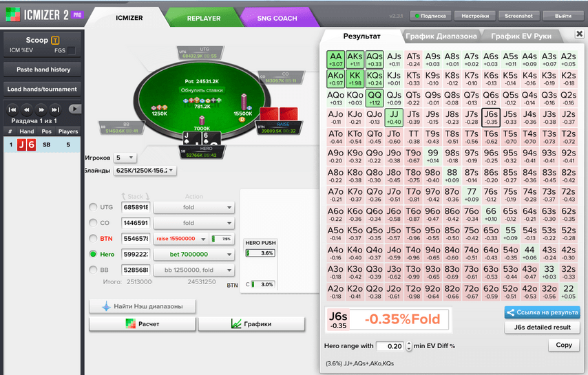Viewport: 588px width, 375px height.
Task: Open BTN action dropdown raise 15500000
Action: (x=181, y=239)
